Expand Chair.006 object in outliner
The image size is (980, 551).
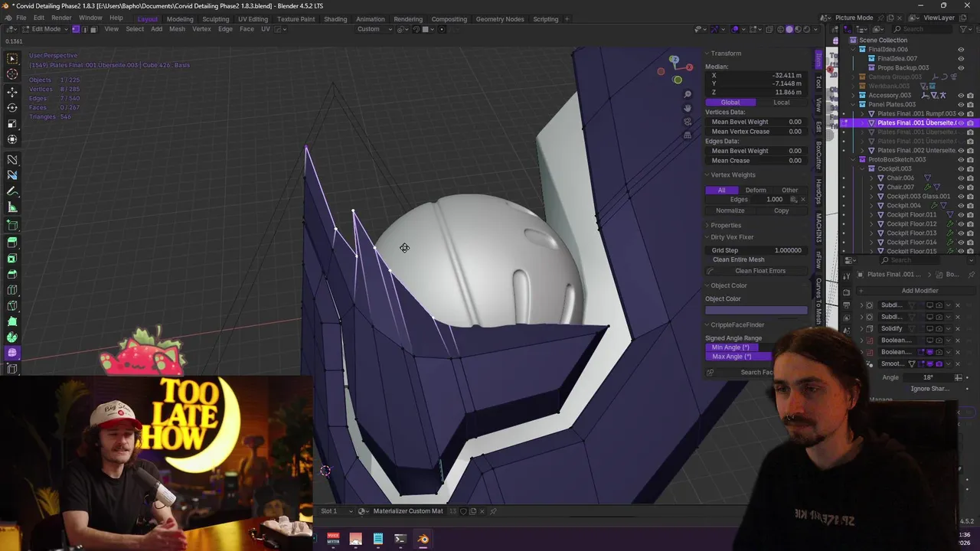coord(871,178)
